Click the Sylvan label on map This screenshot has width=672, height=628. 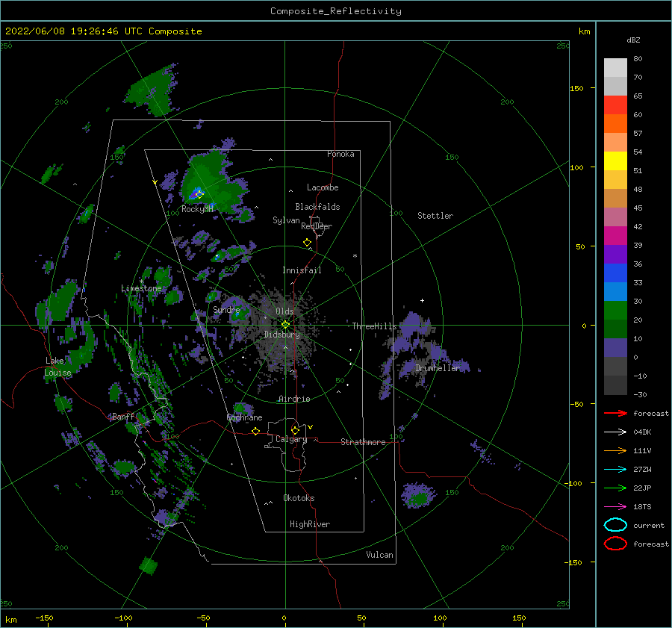pyautogui.click(x=286, y=220)
